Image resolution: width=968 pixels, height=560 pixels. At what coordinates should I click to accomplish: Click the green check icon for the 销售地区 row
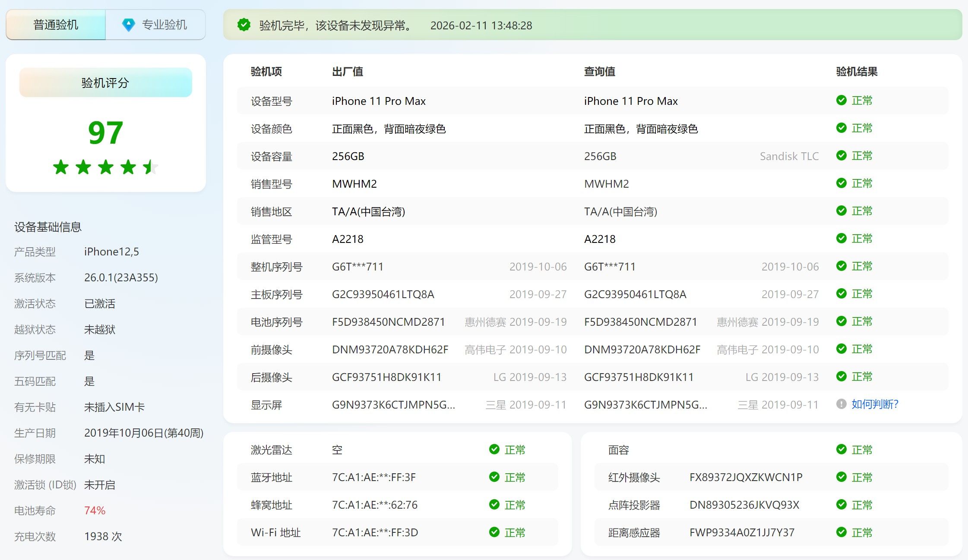pyautogui.click(x=841, y=211)
